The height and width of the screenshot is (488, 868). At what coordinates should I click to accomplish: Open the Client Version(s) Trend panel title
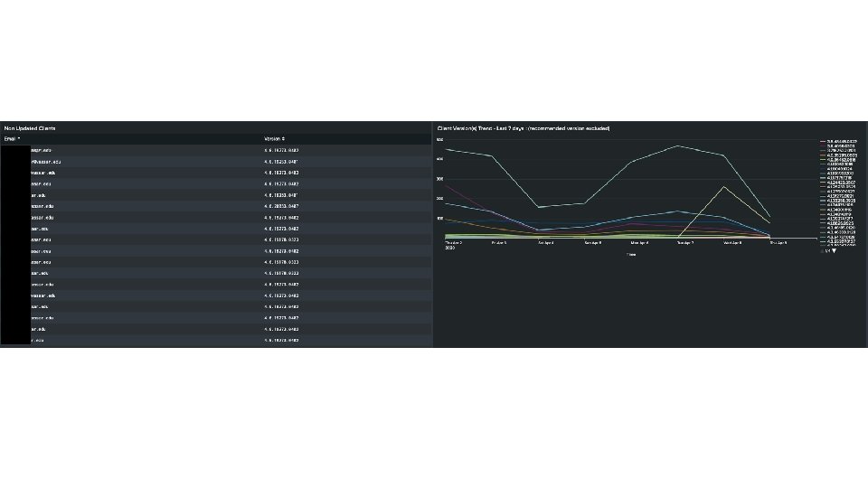(524, 128)
